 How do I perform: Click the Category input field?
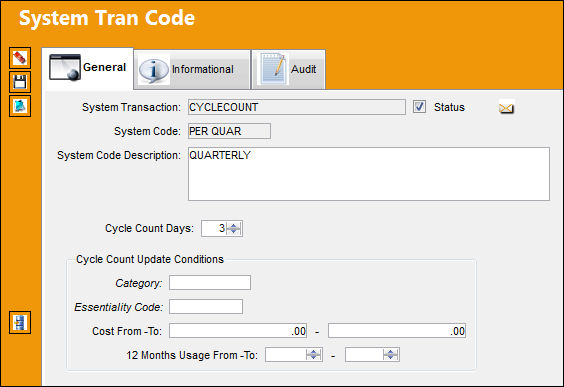[210, 283]
